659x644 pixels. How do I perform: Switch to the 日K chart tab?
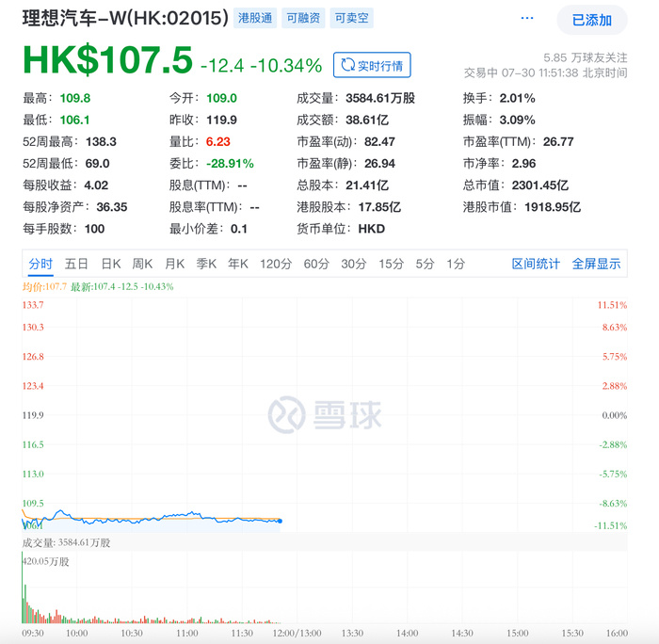point(110,264)
